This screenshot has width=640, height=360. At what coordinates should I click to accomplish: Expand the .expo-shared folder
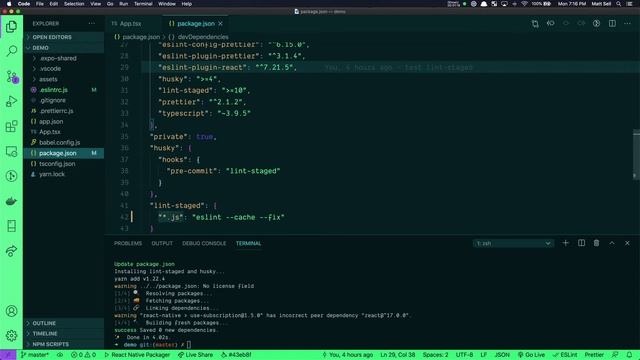coord(64,58)
